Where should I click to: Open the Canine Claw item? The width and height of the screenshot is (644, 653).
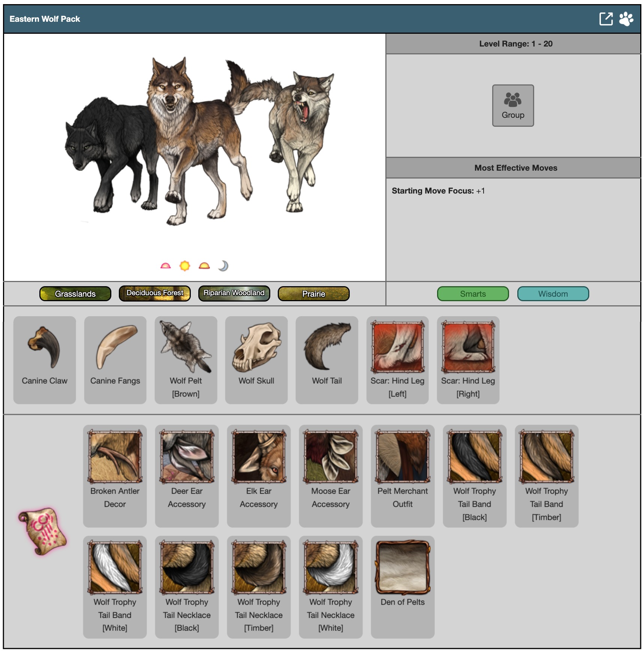pos(45,359)
